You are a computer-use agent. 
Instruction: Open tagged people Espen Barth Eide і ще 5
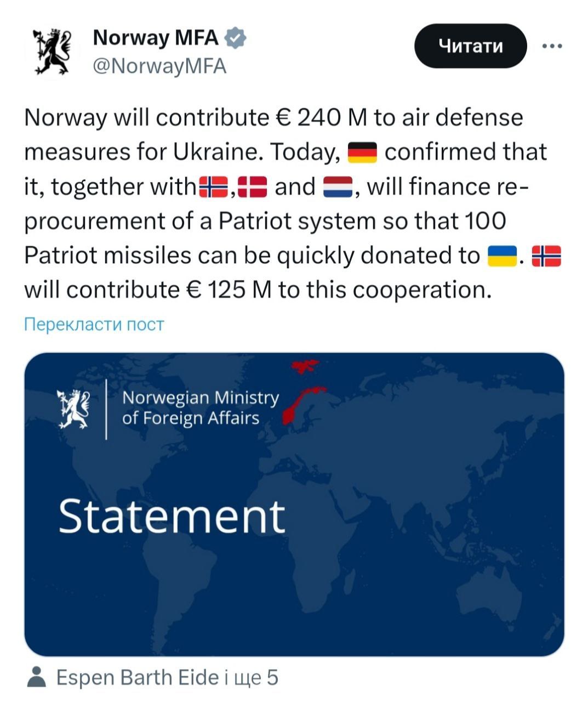[167, 678]
